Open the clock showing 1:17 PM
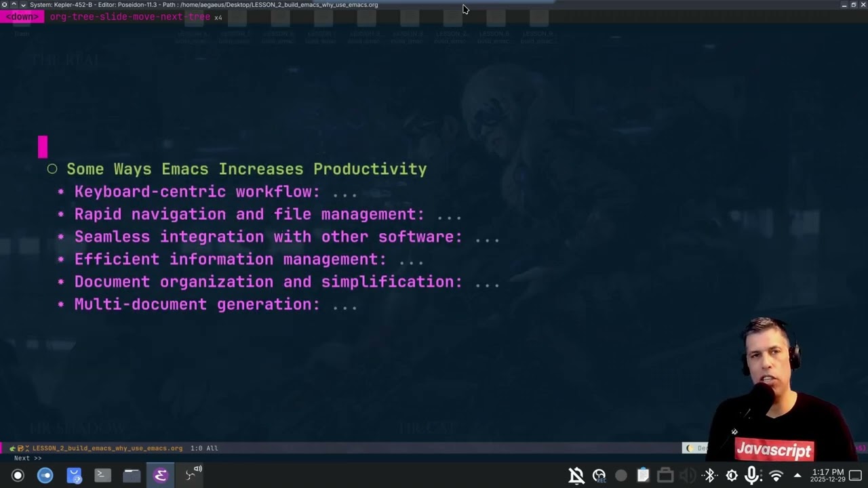Image resolution: width=868 pixels, height=488 pixels. pyautogui.click(x=827, y=476)
